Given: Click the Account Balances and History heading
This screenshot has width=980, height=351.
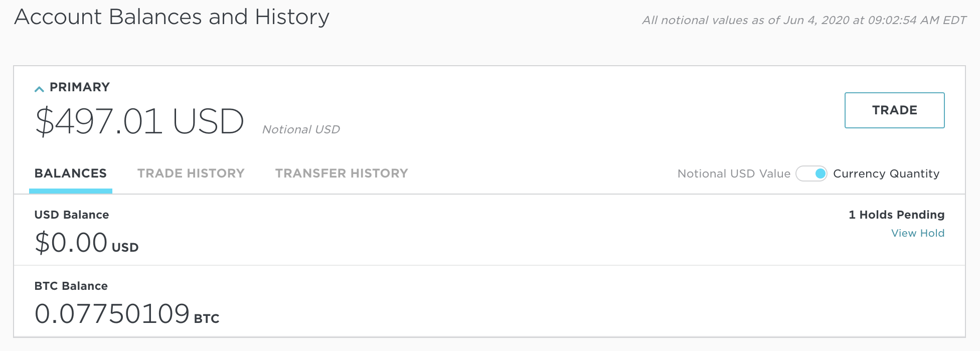Looking at the screenshot, I should click(172, 17).
